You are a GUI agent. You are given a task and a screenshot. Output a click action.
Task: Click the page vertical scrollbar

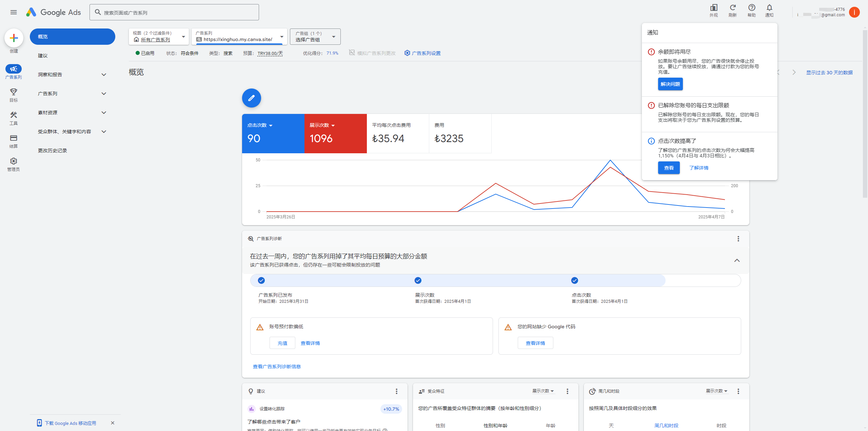pyautogui.click(x=865, y=114)
